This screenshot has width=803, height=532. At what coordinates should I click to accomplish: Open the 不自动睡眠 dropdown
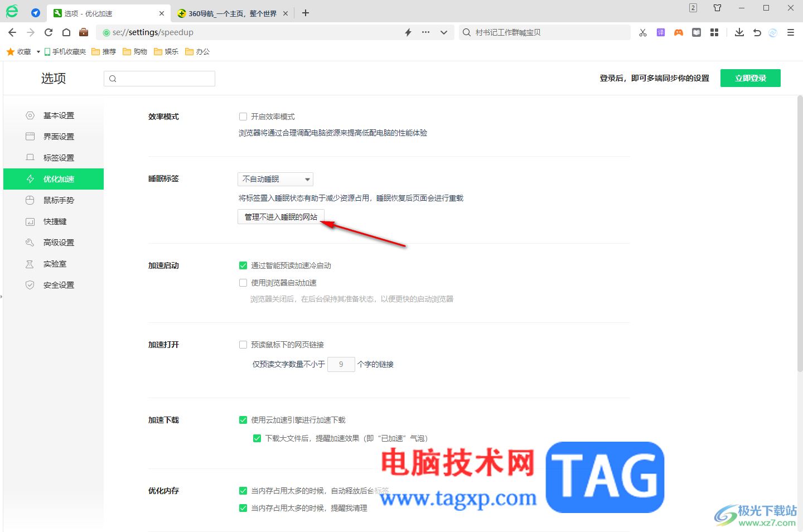[x=275, y=179]
